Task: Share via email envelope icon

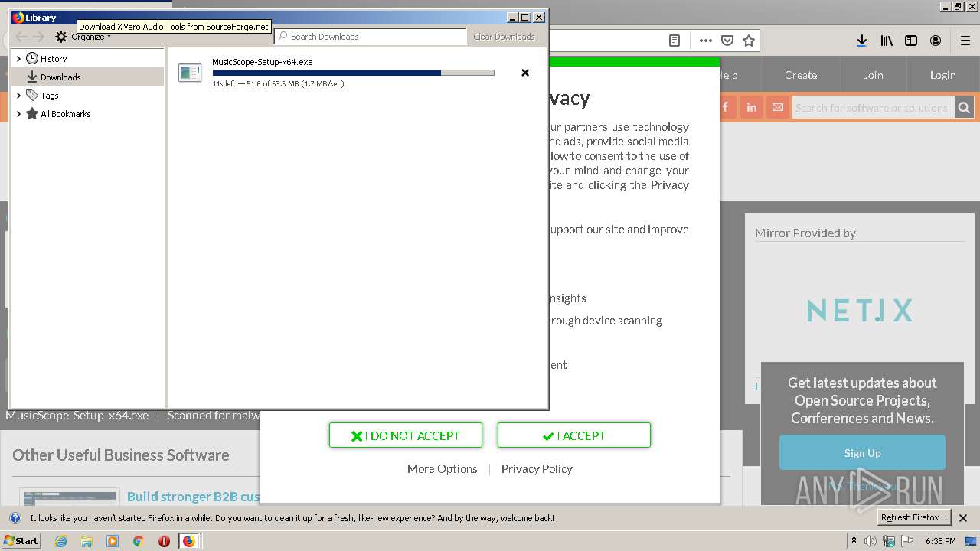Action: tap(778, 107)
